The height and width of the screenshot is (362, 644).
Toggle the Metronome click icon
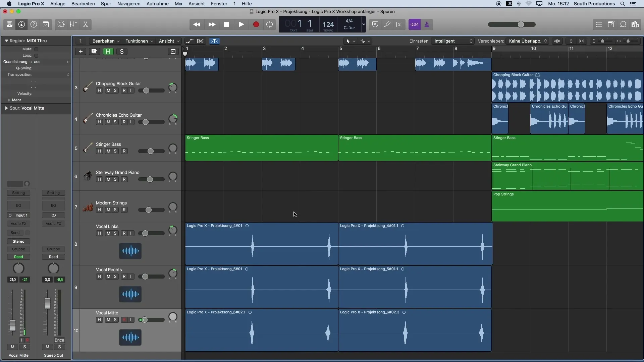click(x=426, y=24)
